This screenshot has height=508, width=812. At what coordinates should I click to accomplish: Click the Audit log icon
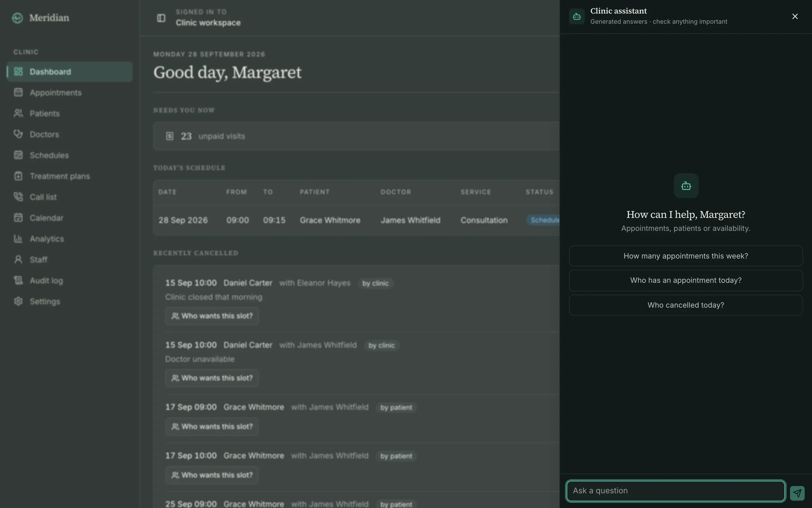coord(18,280)
